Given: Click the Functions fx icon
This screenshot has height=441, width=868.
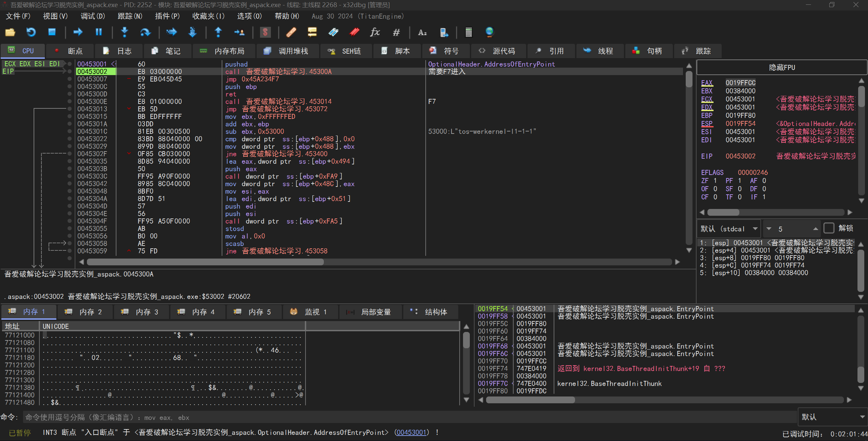Looking at the screenshot, I should pos(375,32).
